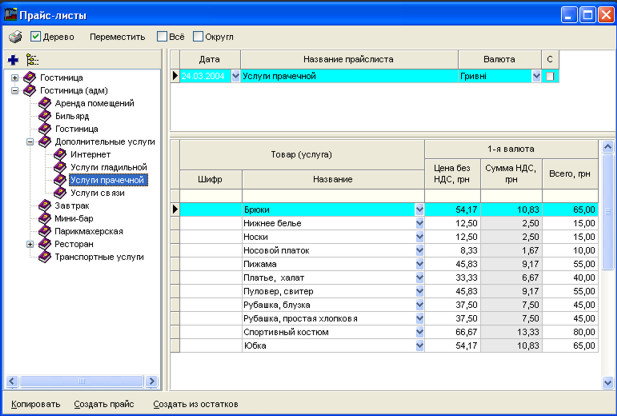Click the book icon beside Завтрак
Viewport: 617px width, 416px height.
coord(44,206)
